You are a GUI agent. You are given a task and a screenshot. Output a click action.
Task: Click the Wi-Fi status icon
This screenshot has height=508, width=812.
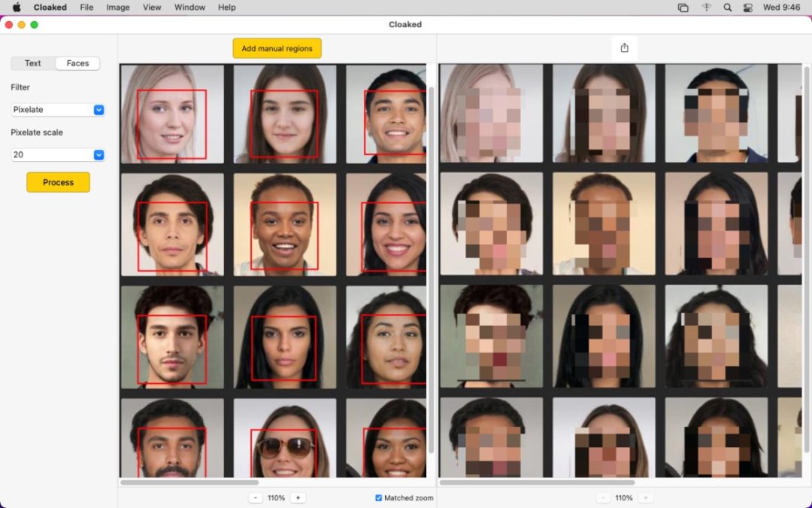pos(706,8)
